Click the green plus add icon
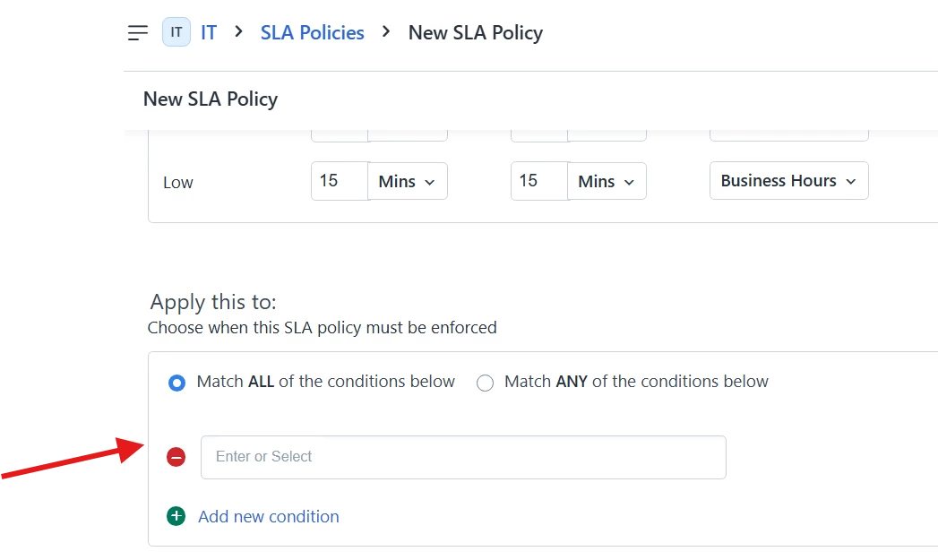938x560 pixels. tap(176, 516)
